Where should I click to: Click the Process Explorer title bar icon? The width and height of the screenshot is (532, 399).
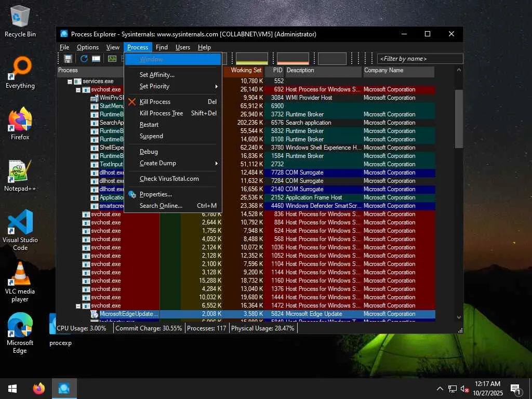click(64, 34)
